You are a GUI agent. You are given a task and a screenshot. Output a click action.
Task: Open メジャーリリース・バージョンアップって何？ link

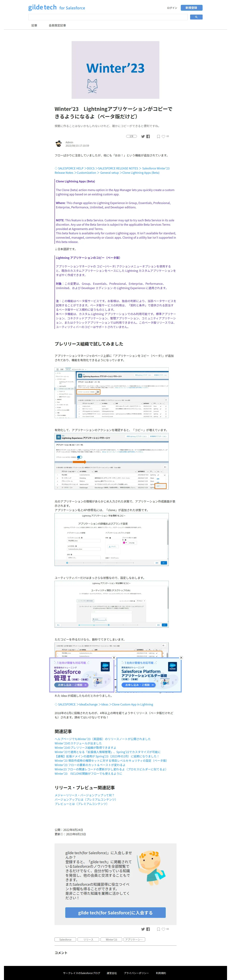pyautogui.click(x=84, y=795)
